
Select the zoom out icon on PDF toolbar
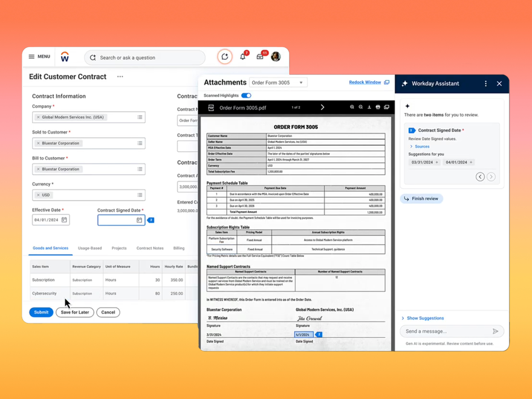[x=361, y=106]
